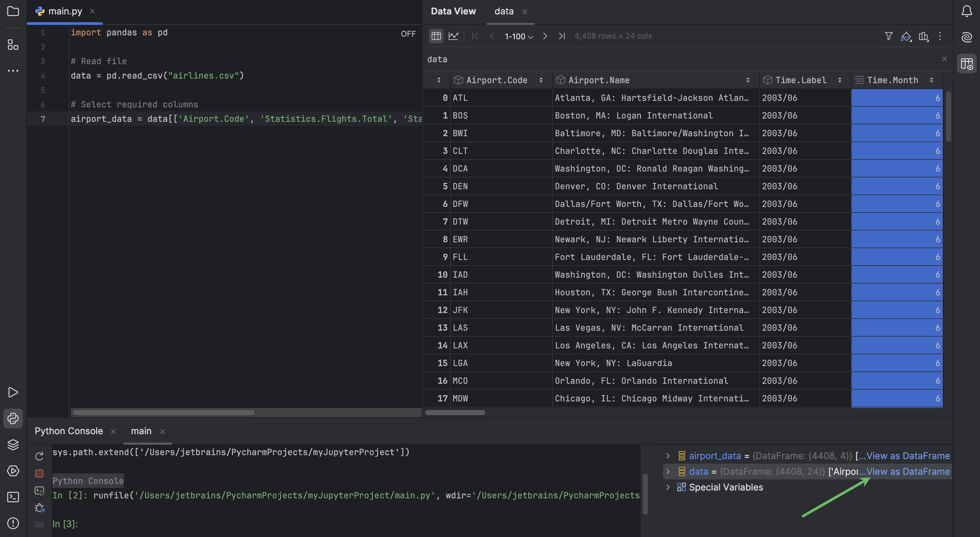Image resolution: width=980 pixels, height=537 pixels.
Task: Sort the Airport.Name column
Action: point(748,80)
